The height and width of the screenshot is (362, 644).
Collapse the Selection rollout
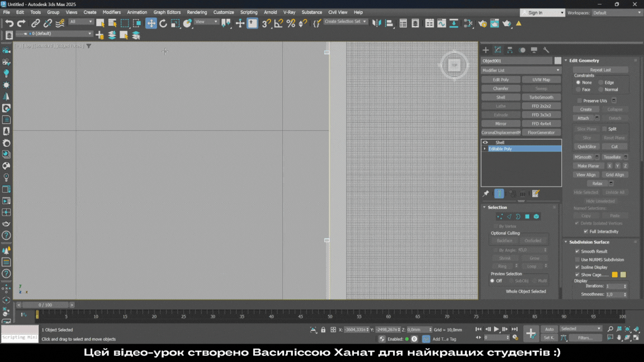485,207
